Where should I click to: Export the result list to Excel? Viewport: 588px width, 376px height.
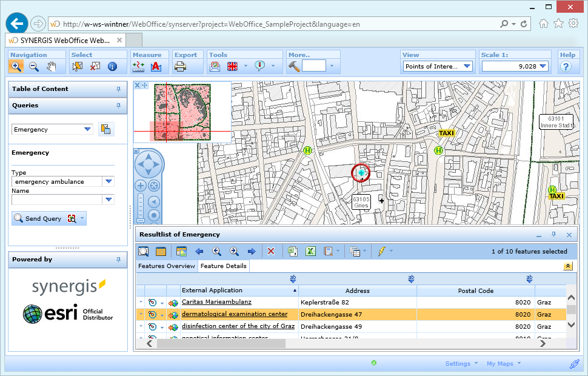pyautogui.click(x=310, y=250)
